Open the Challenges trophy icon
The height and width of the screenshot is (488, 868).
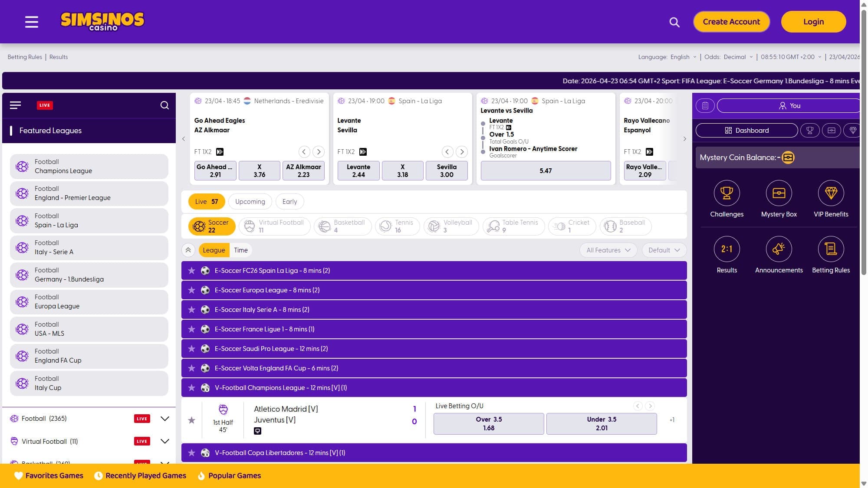point(727,193)
